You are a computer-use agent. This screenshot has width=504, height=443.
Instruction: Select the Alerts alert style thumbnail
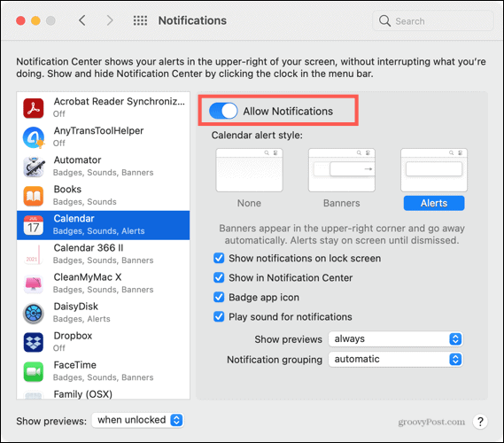(x=434, y=170)
